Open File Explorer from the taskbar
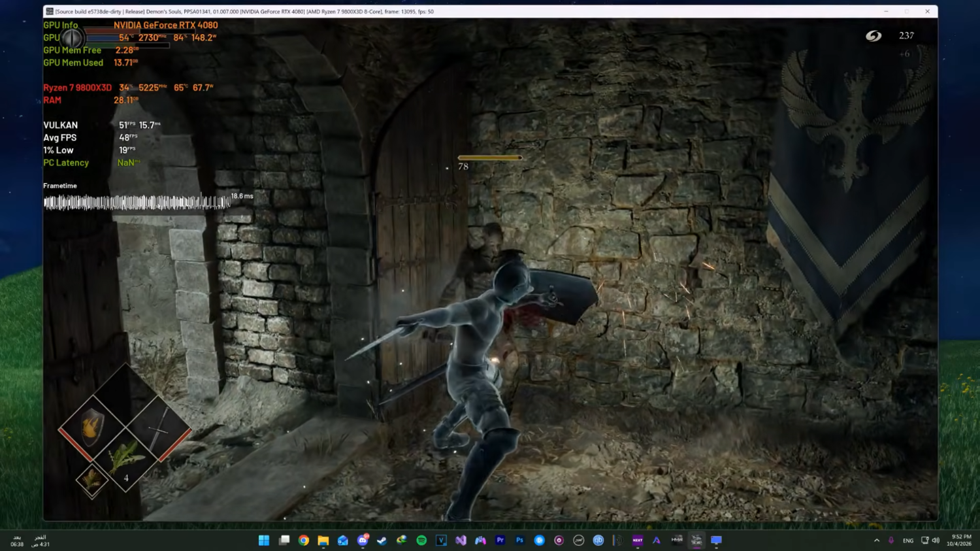Viewport: 980px width, 551px height. pyautogui.click(x=323, y=540)
